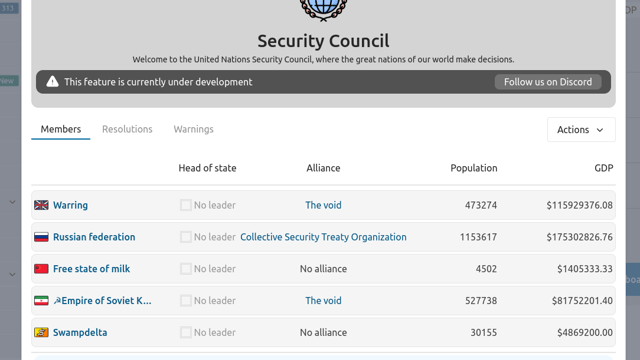Image resolution: width=640 pixels, height=360 pixels.
Task: Click the Russian flag icon beside Russian federation
Action: 41,237
